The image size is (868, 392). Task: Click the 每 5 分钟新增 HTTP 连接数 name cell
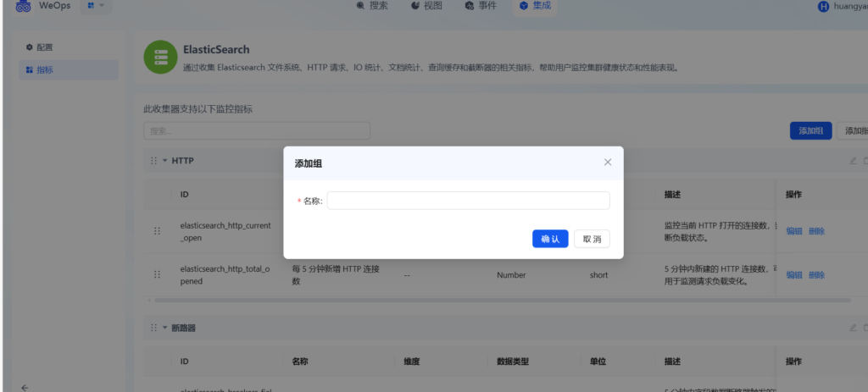pos(336,275)
